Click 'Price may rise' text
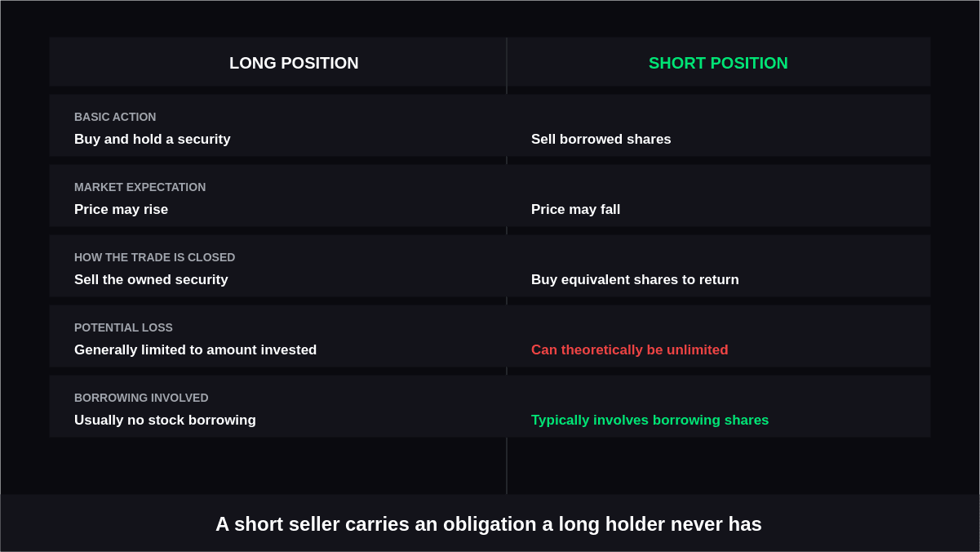 click(x=121, y=210)
